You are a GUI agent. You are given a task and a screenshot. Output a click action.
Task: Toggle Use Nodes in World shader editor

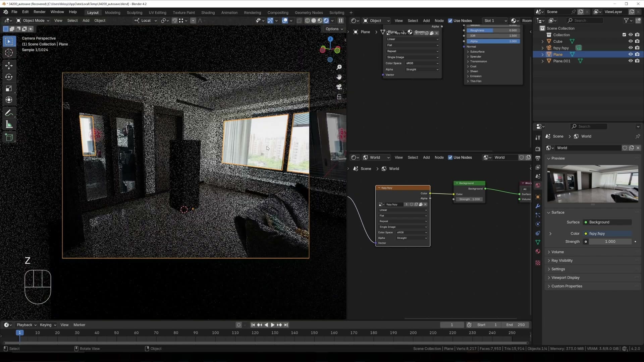pyautogui.click(x=450, y=158)
